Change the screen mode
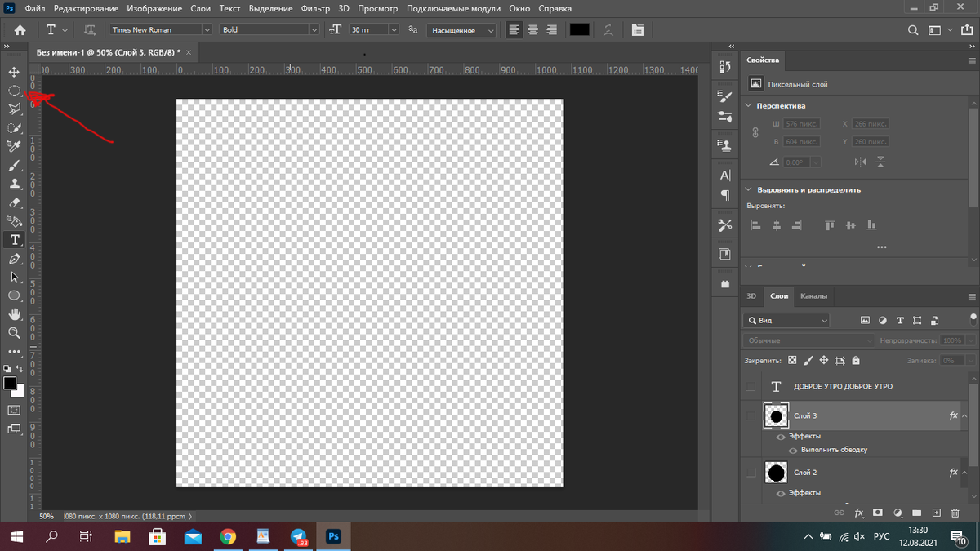Viewport: 980px width, 551px height. pyautogui.click(x=14, y=429)
